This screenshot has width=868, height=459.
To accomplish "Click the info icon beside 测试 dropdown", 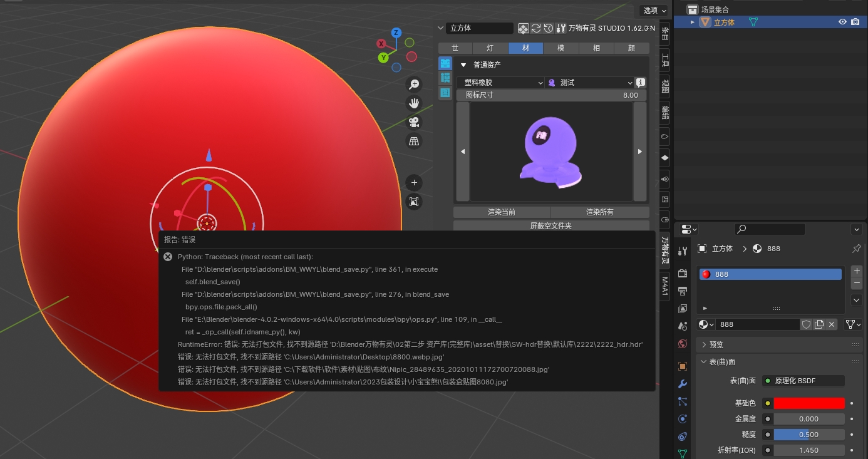I will pos(641,83).
